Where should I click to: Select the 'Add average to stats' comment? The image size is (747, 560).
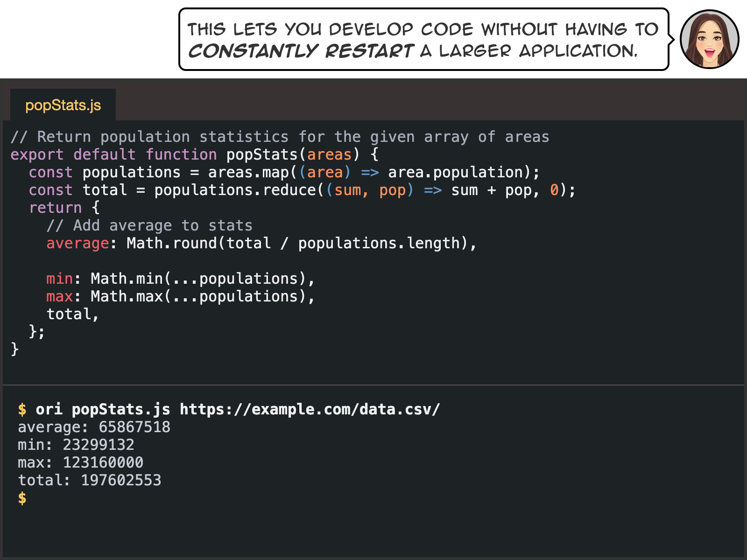coord(149,225)
